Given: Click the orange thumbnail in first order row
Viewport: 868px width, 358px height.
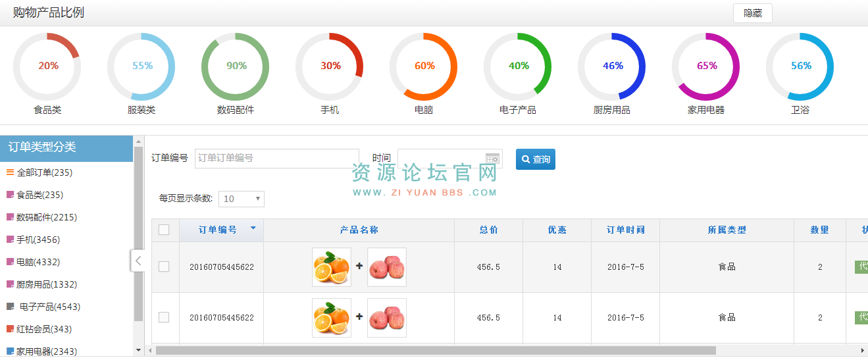Looking at the screenshot, I should pos(332,267).
